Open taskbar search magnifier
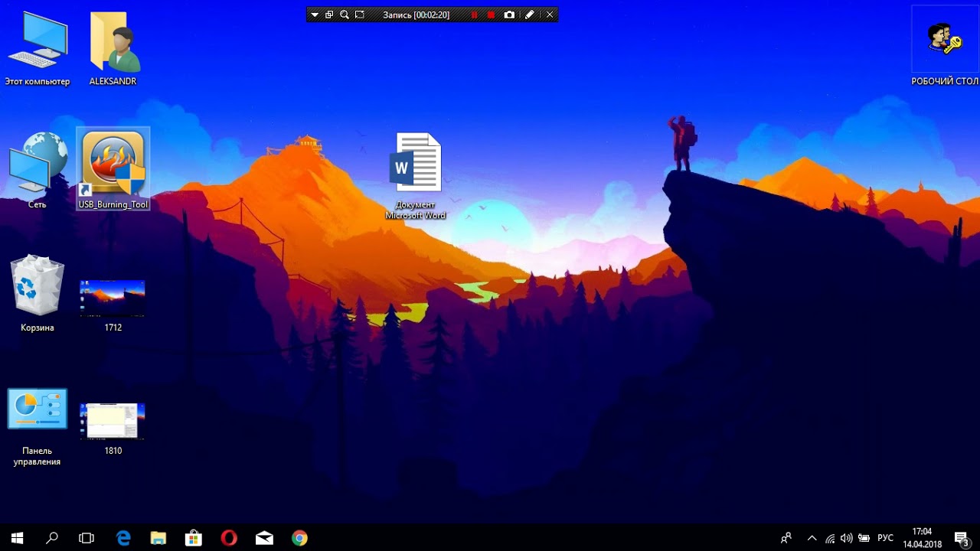Screen dimensions: 980x551 (52, 538)
